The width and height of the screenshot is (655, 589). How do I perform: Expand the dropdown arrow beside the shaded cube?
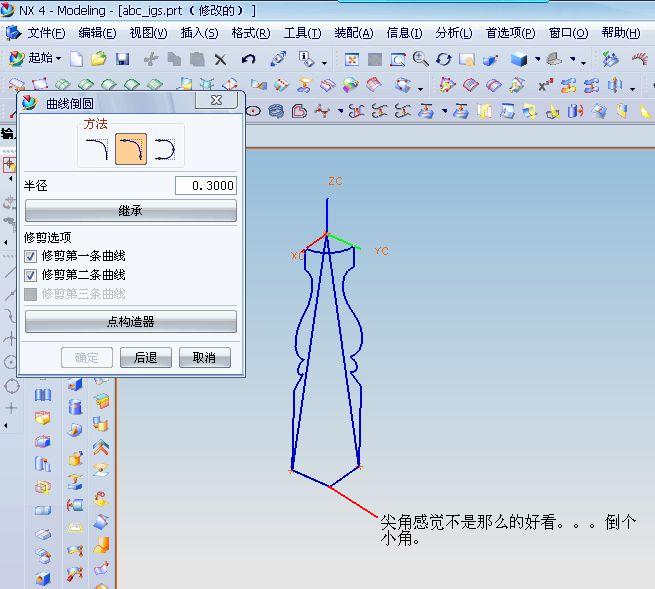[537, 59]
